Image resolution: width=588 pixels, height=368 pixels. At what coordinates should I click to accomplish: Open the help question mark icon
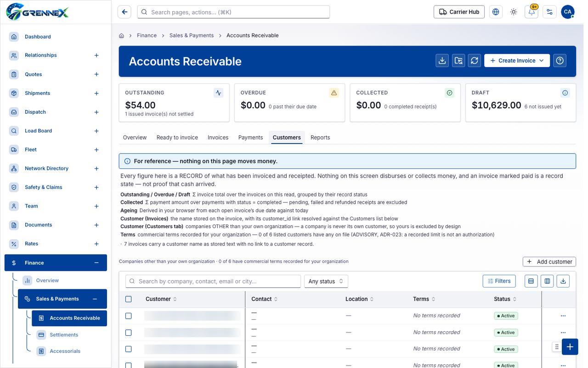click(560, 61)
